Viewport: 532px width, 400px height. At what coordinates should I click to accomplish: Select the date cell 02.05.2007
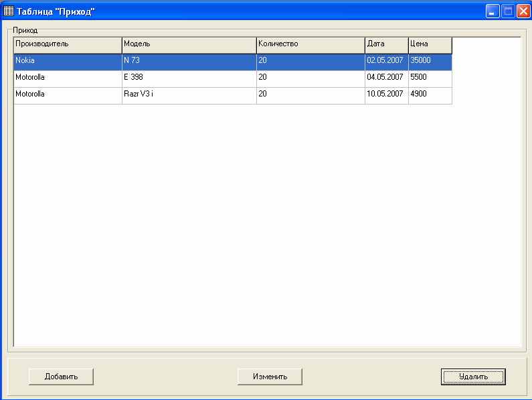click(x=387, y=62)
